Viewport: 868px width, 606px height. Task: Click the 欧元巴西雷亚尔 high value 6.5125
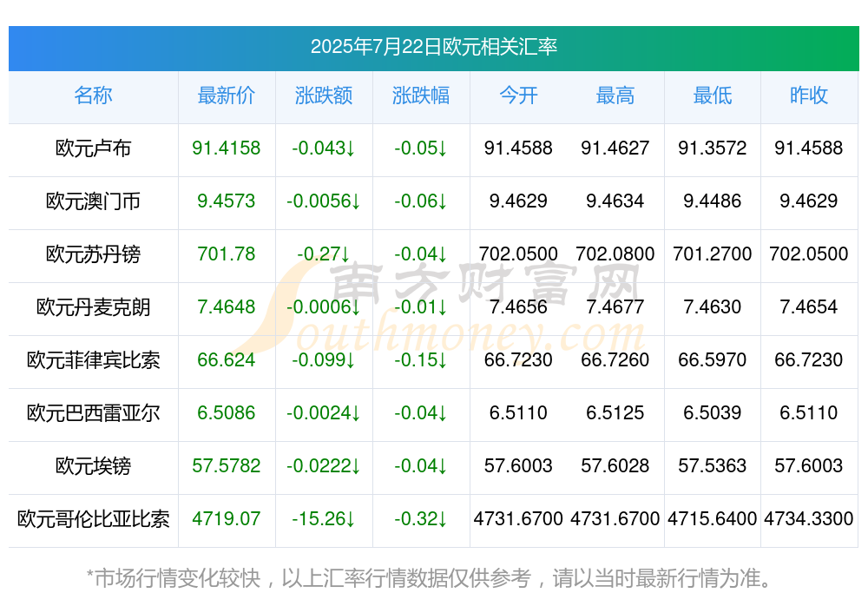point(615,413)
